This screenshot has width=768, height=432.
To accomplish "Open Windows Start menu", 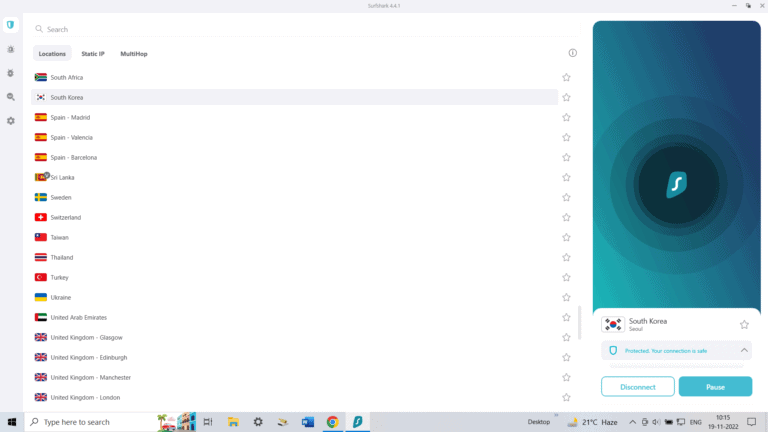I will (x=12, y=422).
